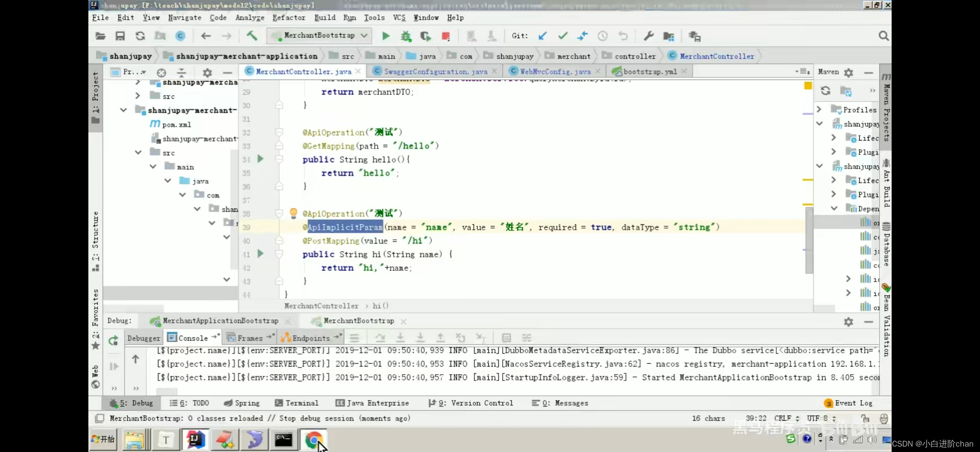The height and width of the screenshot is (452, 980).
Task: Save all using the floppy disk icon
Action: 120,36
